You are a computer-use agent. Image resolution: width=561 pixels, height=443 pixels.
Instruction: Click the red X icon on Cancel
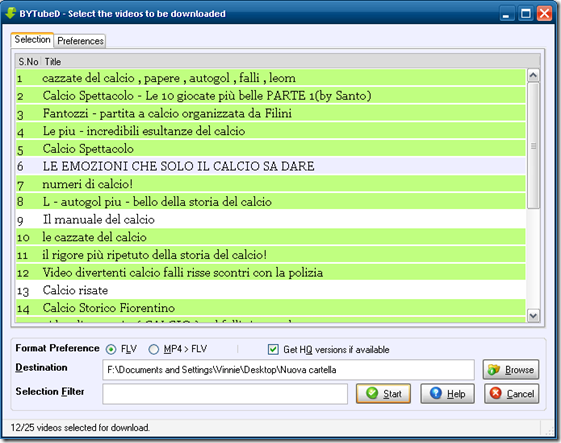pyautogui.click(x=496, y=393)
